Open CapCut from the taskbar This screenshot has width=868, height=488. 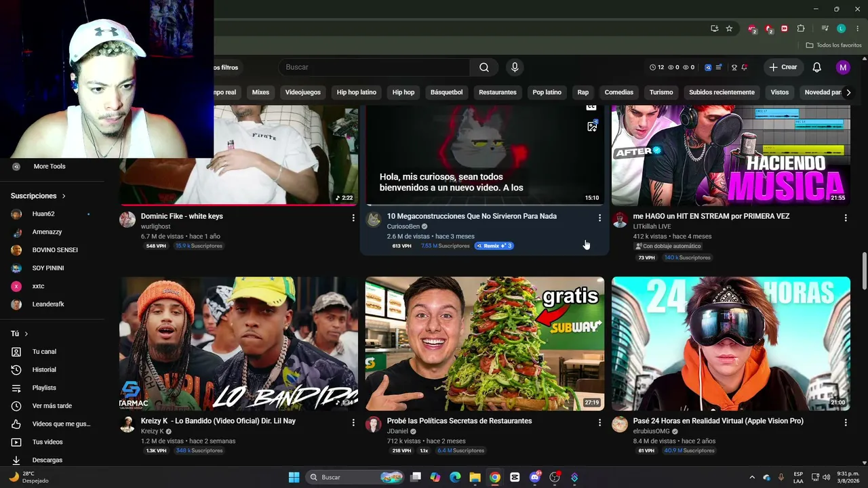(515, 477)
